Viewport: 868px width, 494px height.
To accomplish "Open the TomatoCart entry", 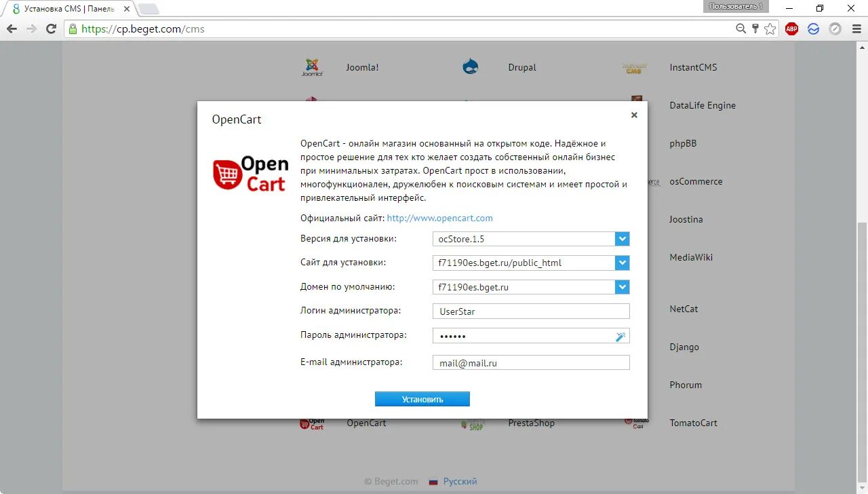I will pos(693,423).
